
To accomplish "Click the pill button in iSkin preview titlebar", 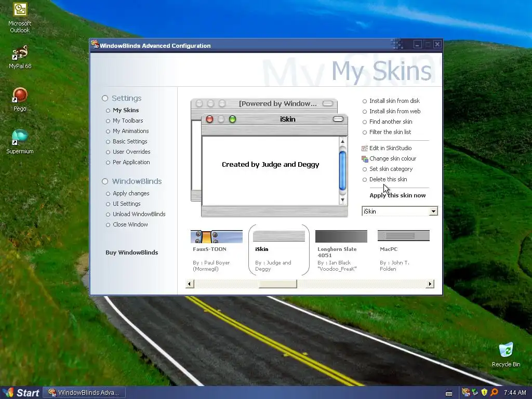I will tap(338, 119).
